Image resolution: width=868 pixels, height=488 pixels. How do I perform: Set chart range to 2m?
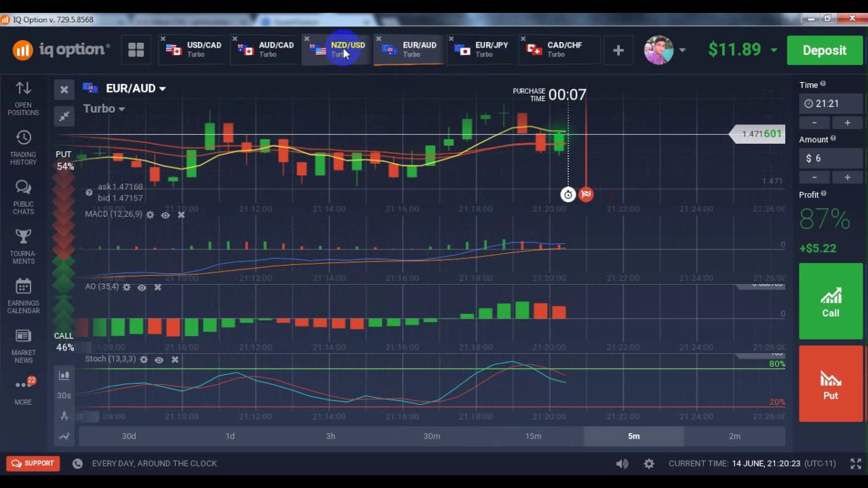(734, 436)
